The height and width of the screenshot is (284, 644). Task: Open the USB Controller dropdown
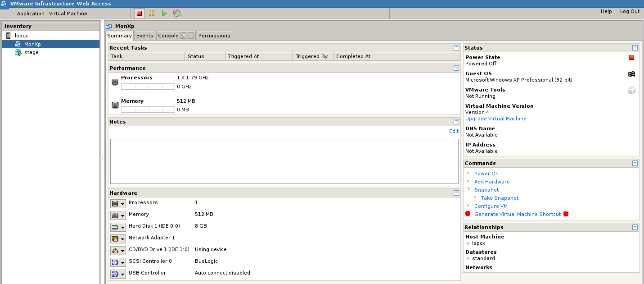(x=118, y=274)
